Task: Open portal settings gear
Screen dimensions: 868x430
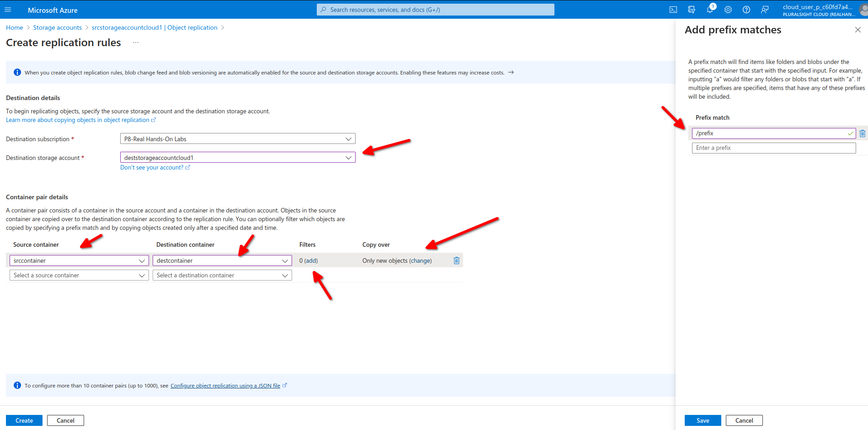Action: pyautogui.click(x=728, y=10)
